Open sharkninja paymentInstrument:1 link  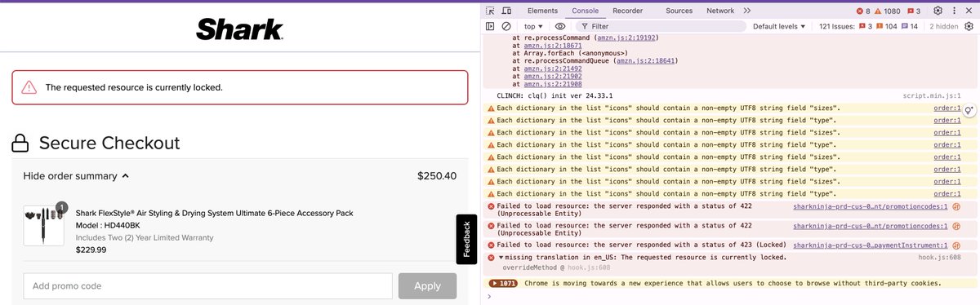pos(871,245)
